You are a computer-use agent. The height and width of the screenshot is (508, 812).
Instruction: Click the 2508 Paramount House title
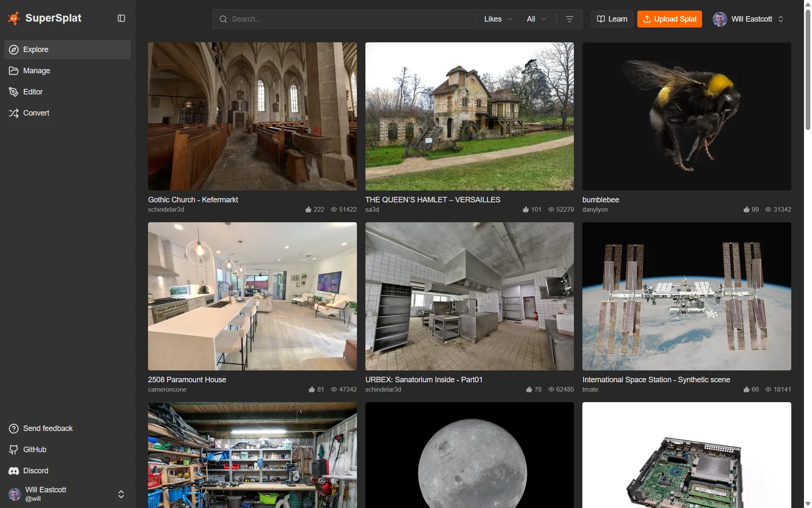(x=187, y=380)
